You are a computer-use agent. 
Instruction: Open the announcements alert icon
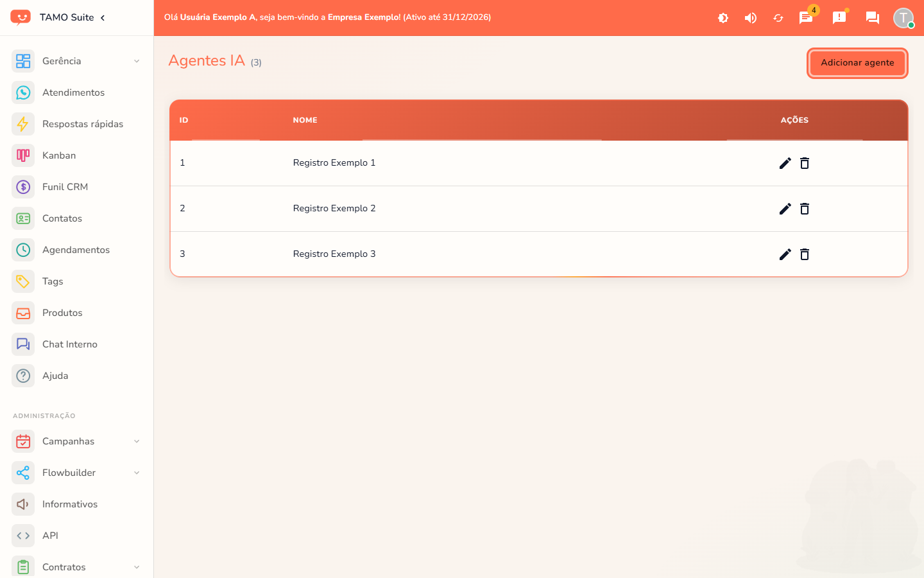pos(839,17)
